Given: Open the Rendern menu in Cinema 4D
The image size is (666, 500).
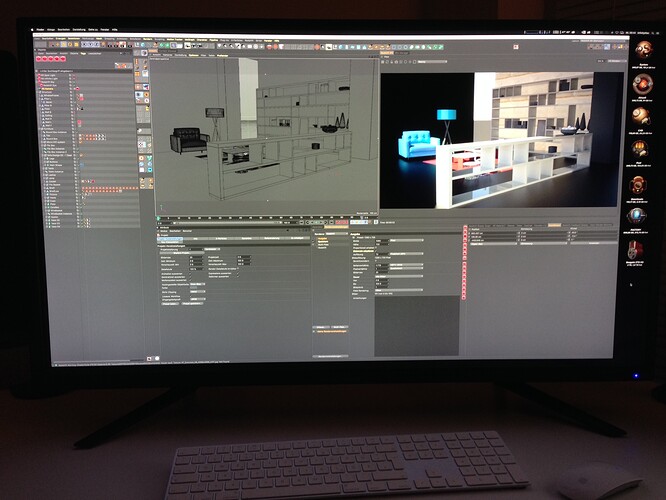Looking at the screenshot, I should tap(147, 39).
